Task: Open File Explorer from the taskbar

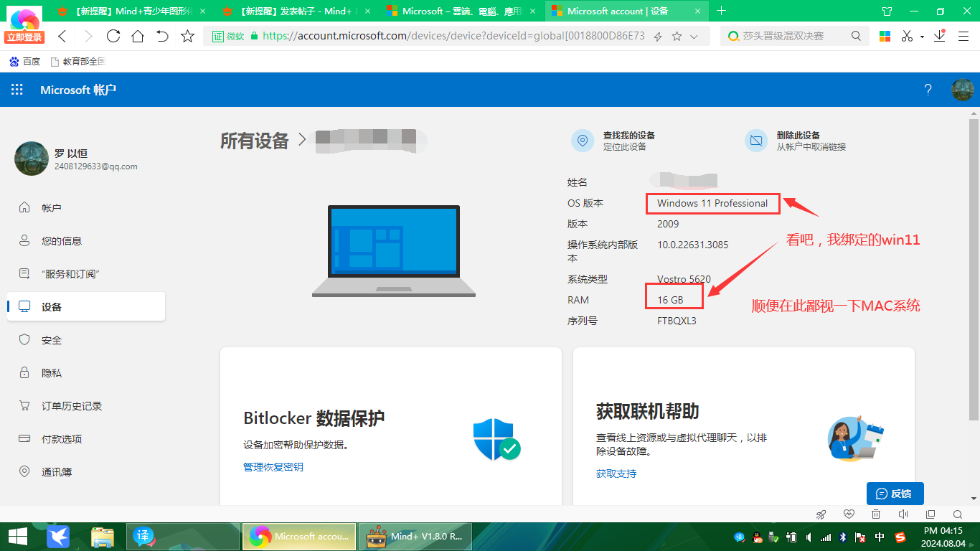Action: pyautogui.click(x=103, y=536)
